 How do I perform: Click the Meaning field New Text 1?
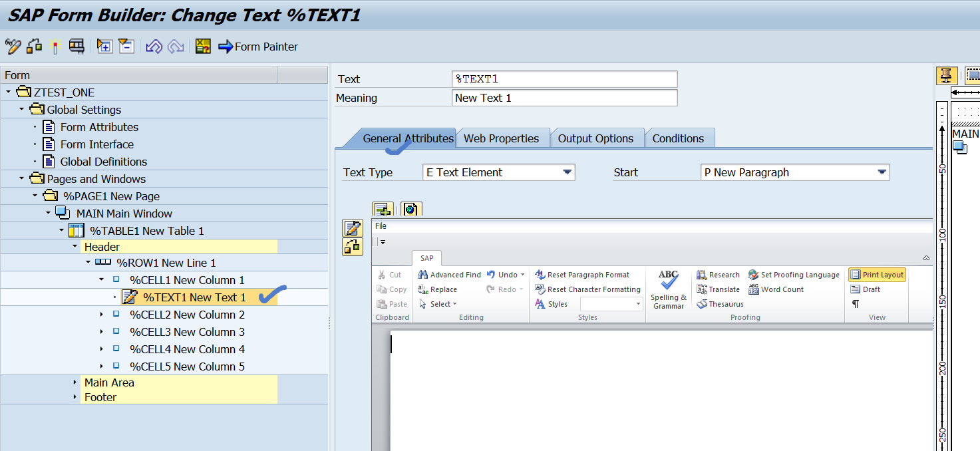pos(564,98)
